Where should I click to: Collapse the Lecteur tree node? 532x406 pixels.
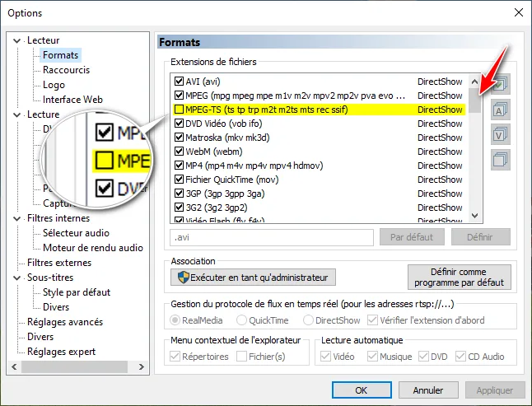pos(16,40)
